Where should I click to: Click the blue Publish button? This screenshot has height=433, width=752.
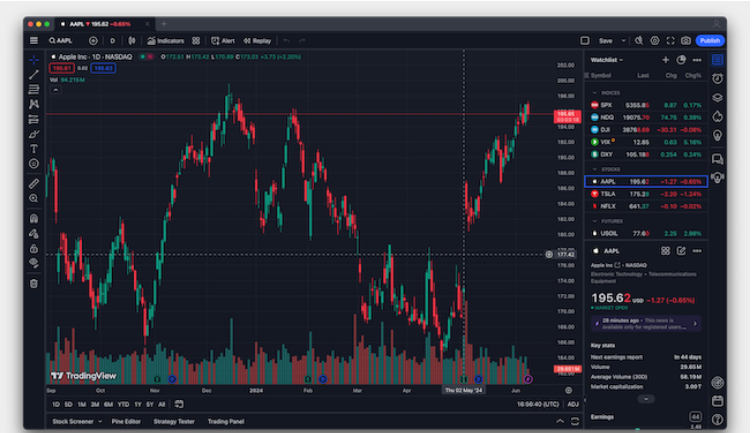[x=709, y=41]
